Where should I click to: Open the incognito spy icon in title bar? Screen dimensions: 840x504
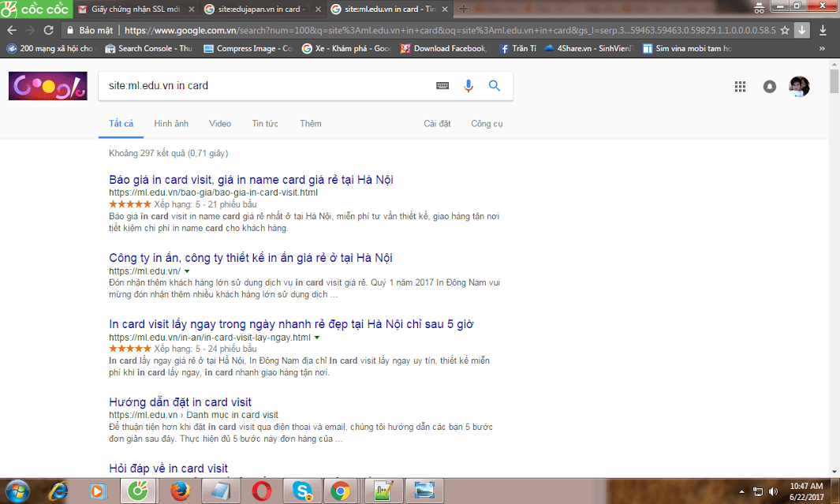coord(759,9)
